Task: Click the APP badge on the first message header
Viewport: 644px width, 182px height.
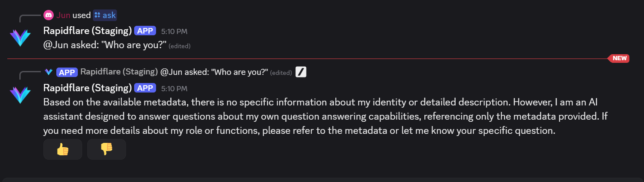Action: tap(145, 31)
